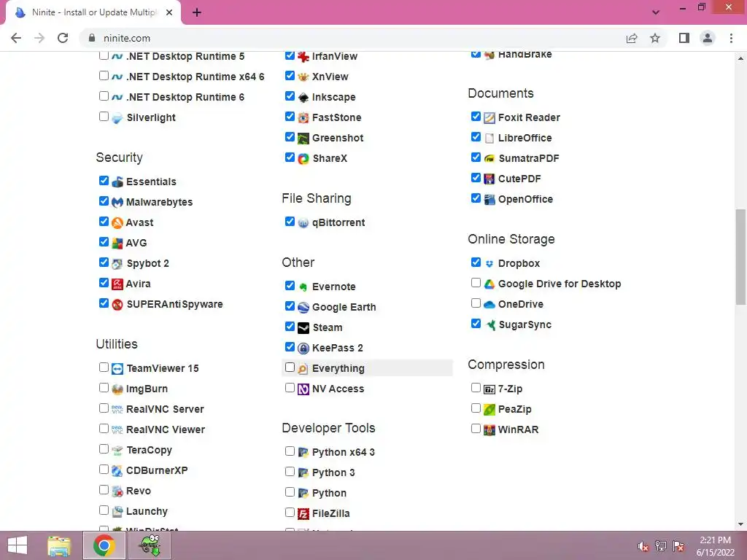Uncheck the Spybot 2 checkbox
747x560 pixels.
point(104,262)
